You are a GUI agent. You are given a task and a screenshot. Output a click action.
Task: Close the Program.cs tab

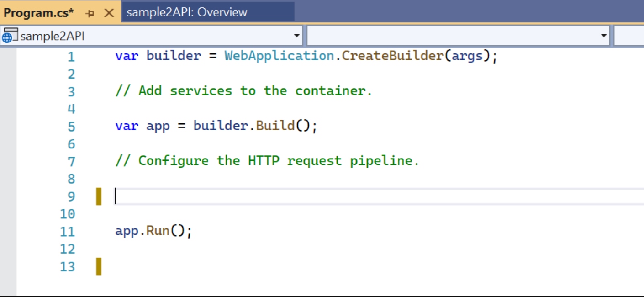109,13
